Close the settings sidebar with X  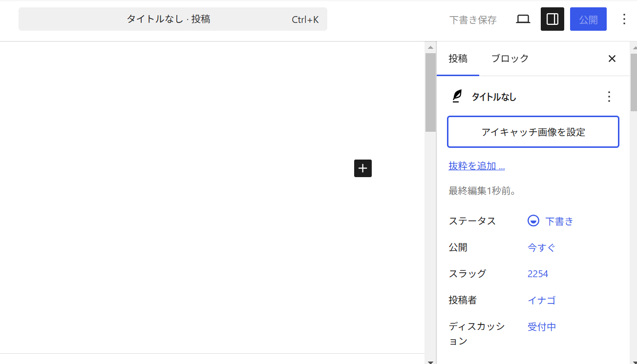click(612, 59)
